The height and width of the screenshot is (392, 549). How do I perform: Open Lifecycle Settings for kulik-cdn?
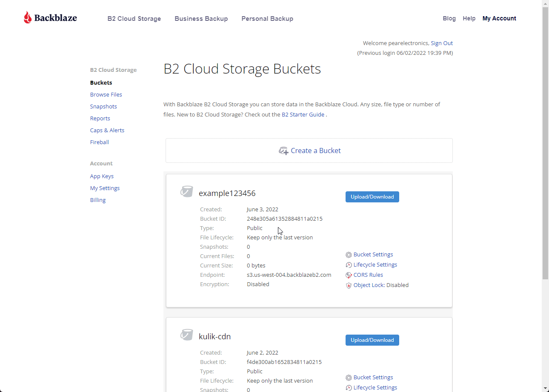(x=375, y=387)
